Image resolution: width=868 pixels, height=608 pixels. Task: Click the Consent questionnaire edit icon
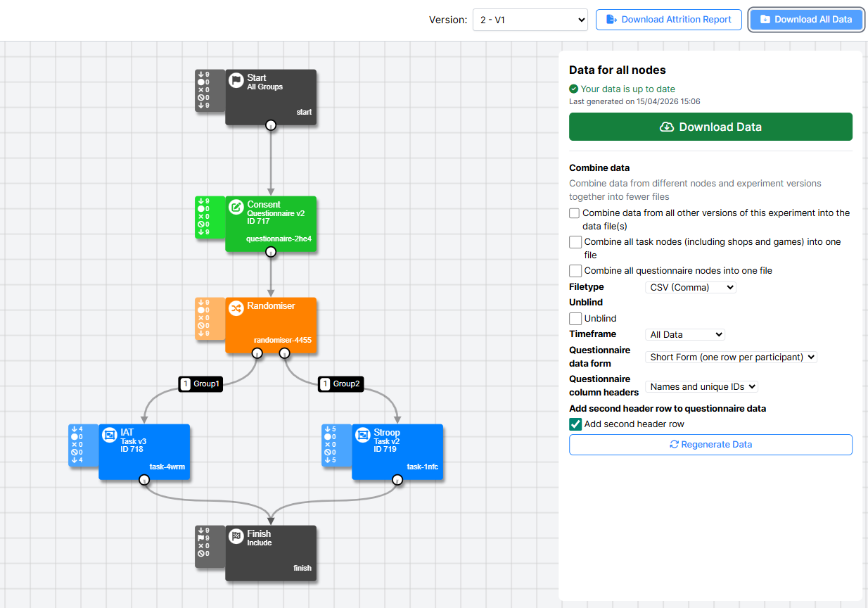pos(236,207)
